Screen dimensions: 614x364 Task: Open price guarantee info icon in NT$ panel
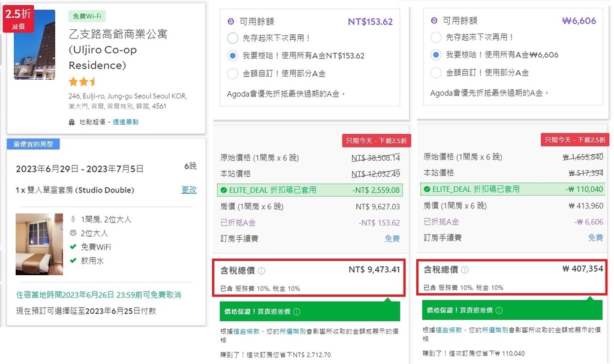pyautogui.click(x=297, y=311)
